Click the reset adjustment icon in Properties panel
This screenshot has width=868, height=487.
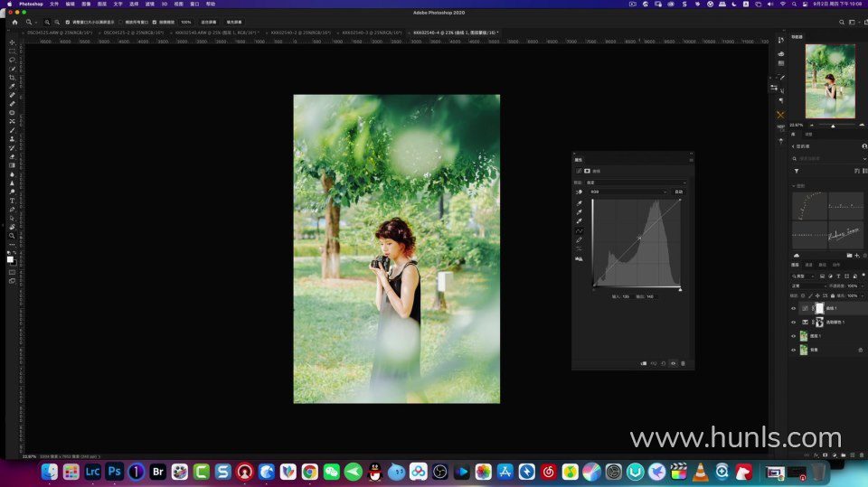tap(663, 363)
